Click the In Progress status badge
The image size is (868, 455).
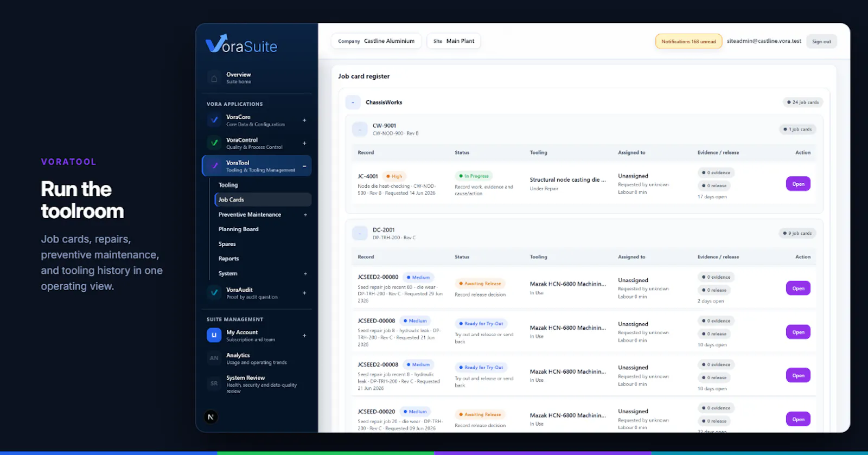coord(474,176)
